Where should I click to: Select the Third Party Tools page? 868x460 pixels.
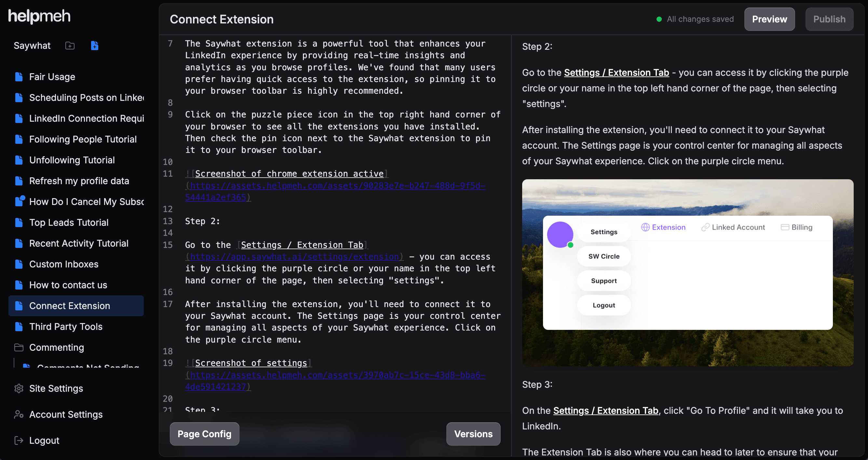pos(65,326)
